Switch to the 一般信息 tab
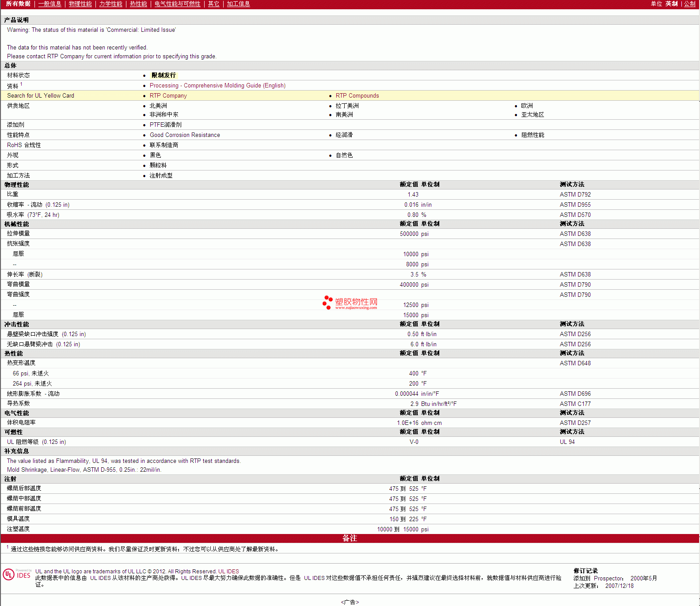The width and height of the screenshot is (700, 606). tap(49, 4)
